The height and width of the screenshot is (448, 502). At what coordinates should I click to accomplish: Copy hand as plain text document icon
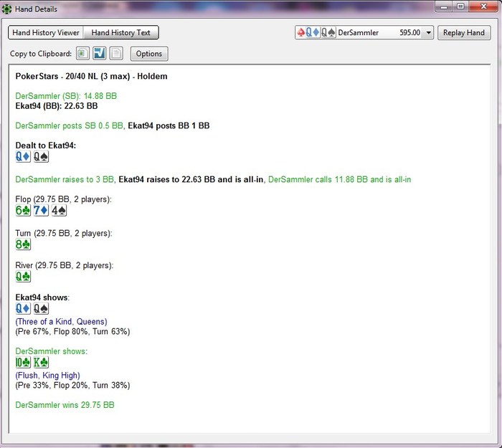pos(116,54)
